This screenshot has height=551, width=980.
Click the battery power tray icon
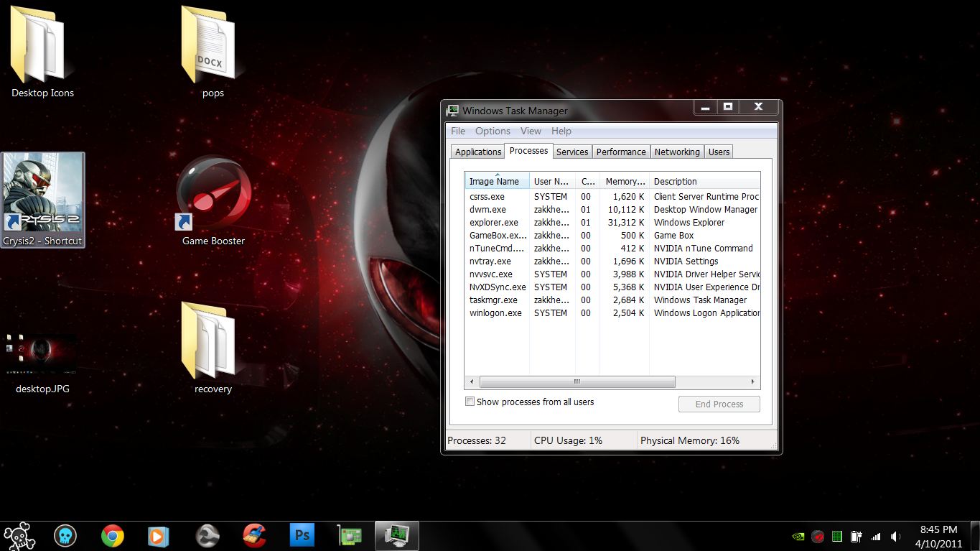coord(856,536)
